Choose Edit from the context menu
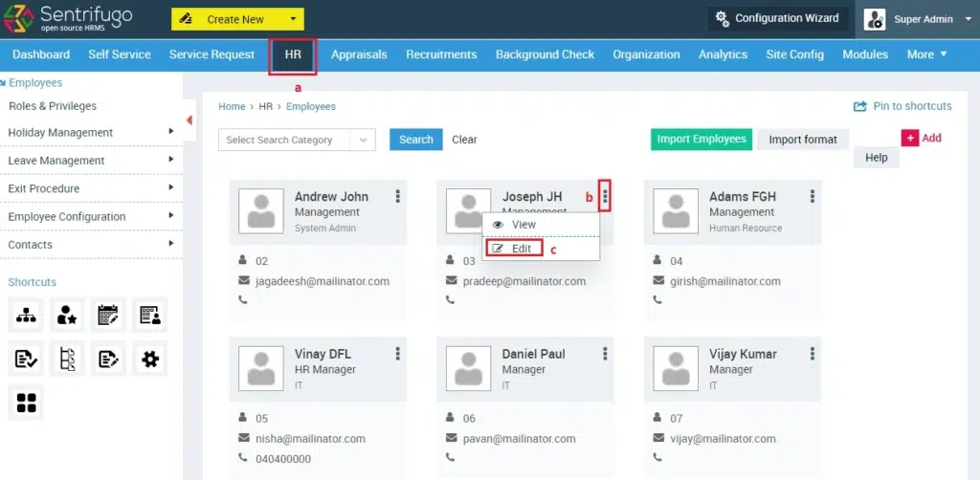 click(515, 249)
